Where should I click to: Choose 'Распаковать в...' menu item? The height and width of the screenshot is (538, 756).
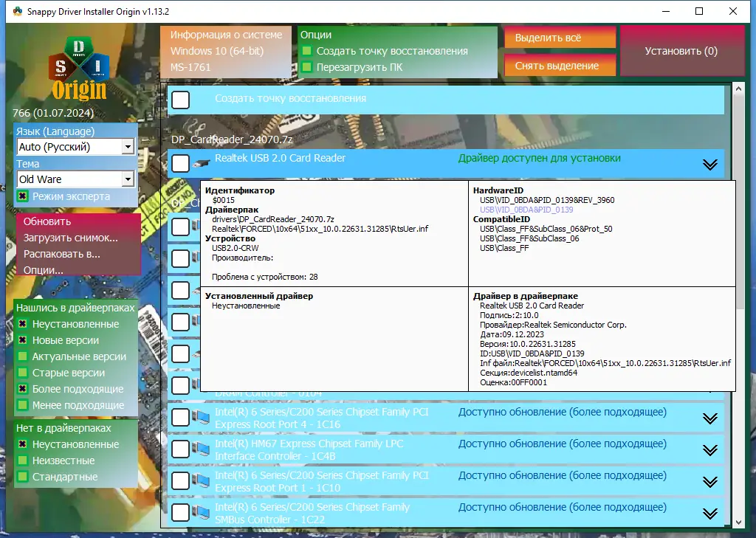[x=62, y=254]
